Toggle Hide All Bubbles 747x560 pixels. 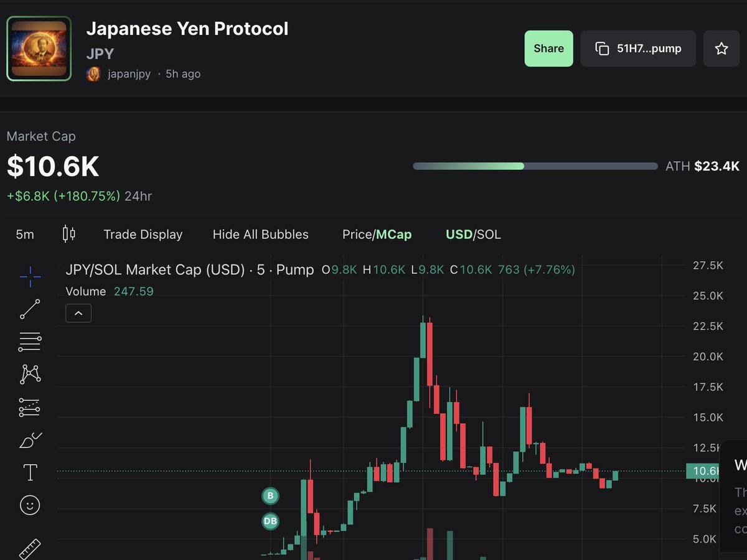pos(260,235)
